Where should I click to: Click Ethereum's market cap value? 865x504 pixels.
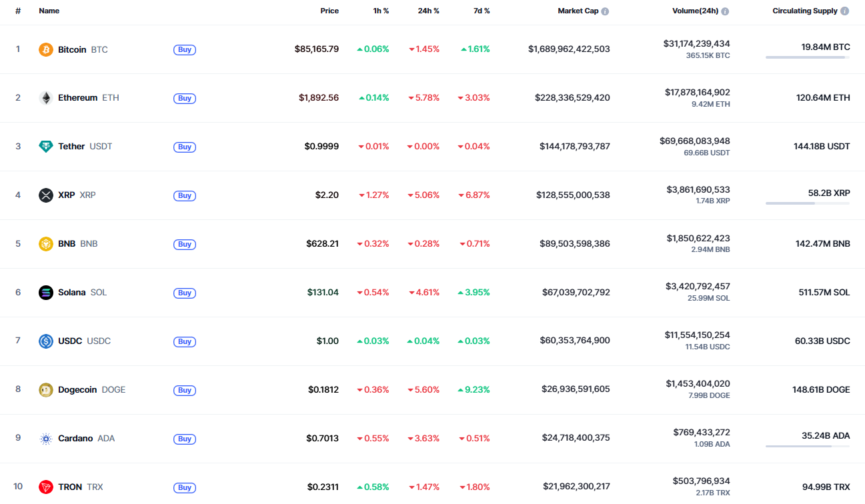point(572,98)
